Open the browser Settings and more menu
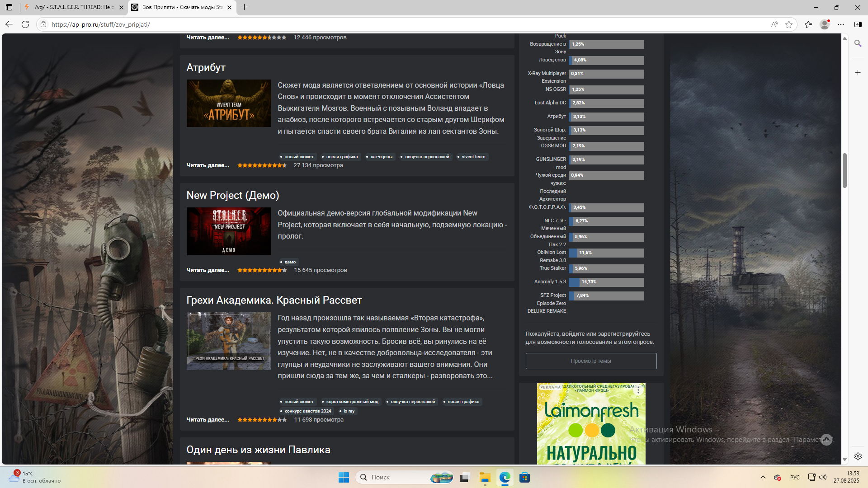Image resolution: width=868 pixels, height=488 pixels. (841, 24)
